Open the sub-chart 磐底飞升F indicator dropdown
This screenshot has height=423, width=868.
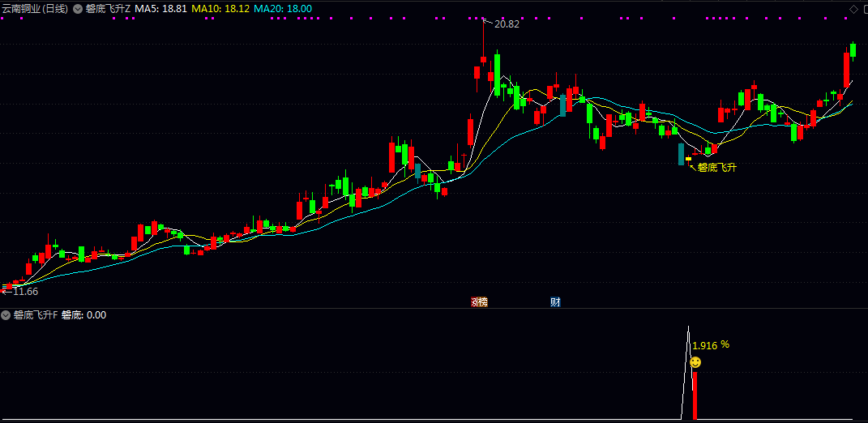(x=6, y=315)
